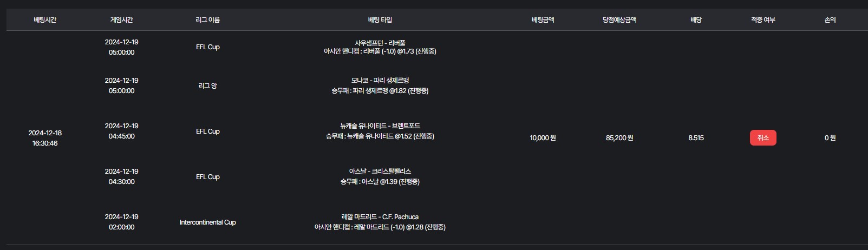Viewport: 868px width, 250px height.
Task: Click the 리그 앙 league name
Action: 207,85
